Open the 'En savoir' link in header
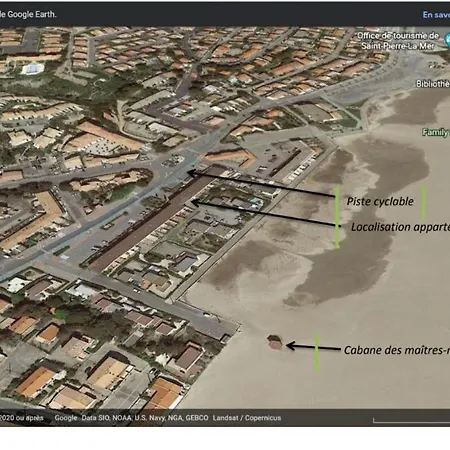 436,15
